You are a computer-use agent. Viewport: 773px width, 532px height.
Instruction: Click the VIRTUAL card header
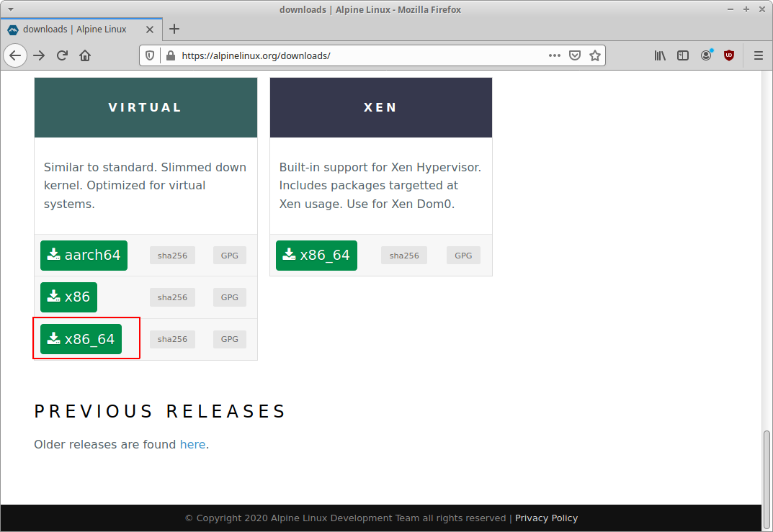click(146, 107)
